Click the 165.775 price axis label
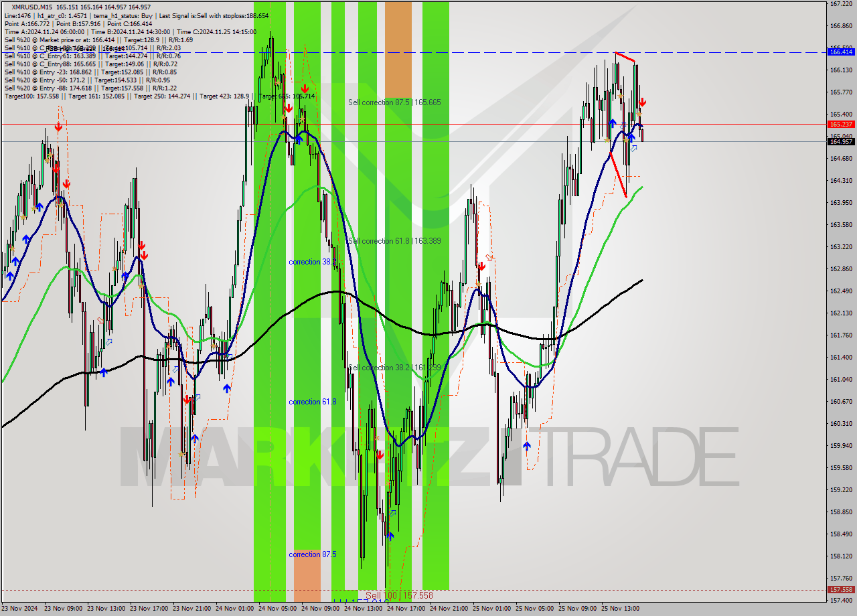 841,92
